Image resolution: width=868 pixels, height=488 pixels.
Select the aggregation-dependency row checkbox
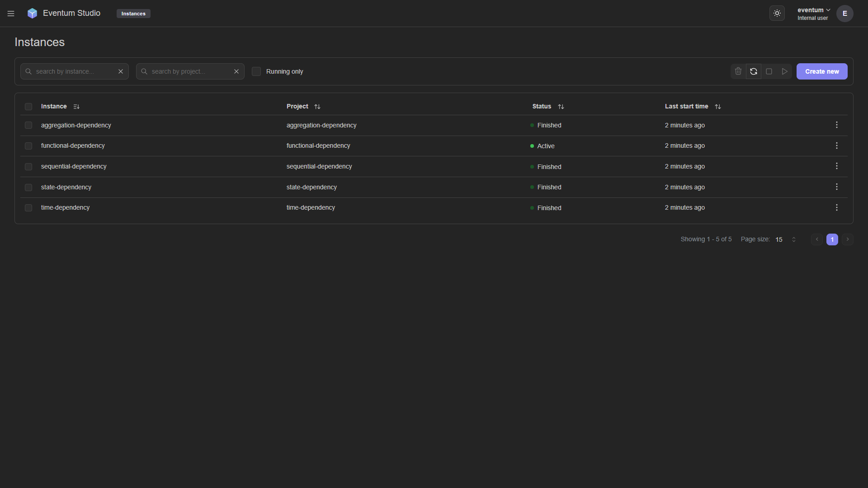pos(28,125)
